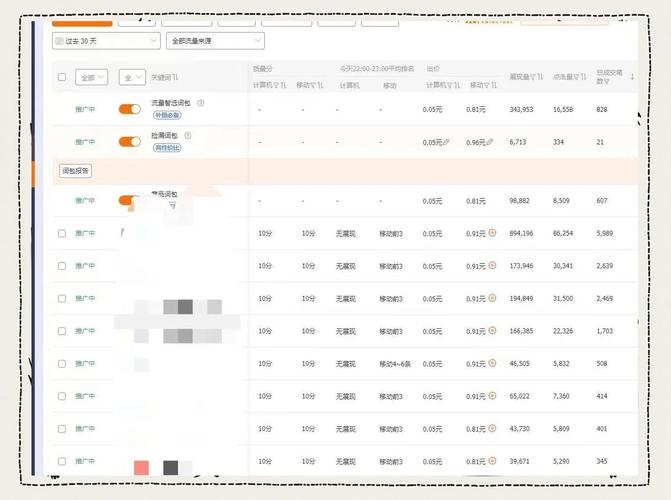Click 今天22:00-23:00平均排名 header
The image size is (671, 500).
(377, 68)
